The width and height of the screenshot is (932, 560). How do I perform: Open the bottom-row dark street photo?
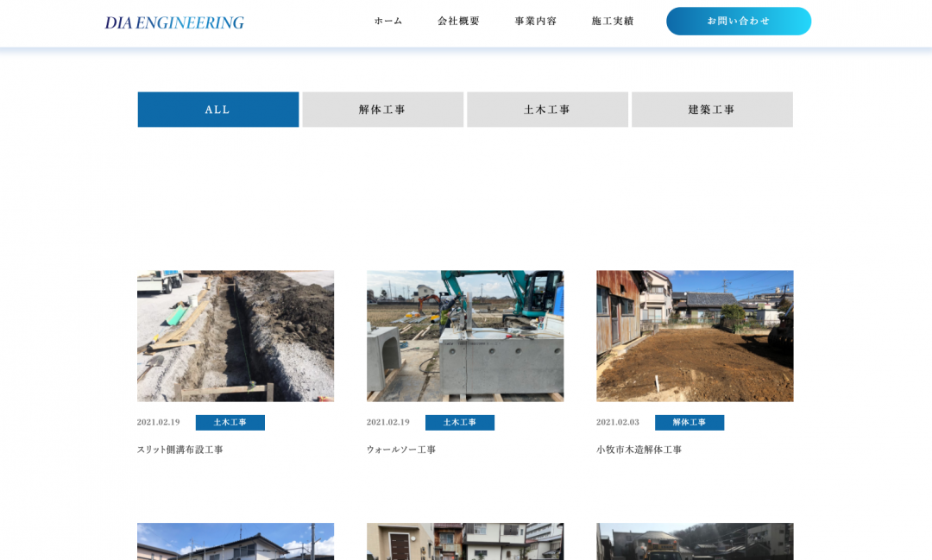click(695, 542)
